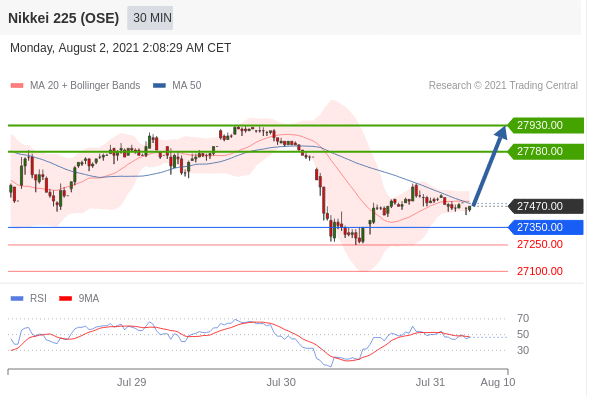This screenshot has height=396, width=609.
Task: Click the 27350.00 blue pivot label
Action: 546,227
